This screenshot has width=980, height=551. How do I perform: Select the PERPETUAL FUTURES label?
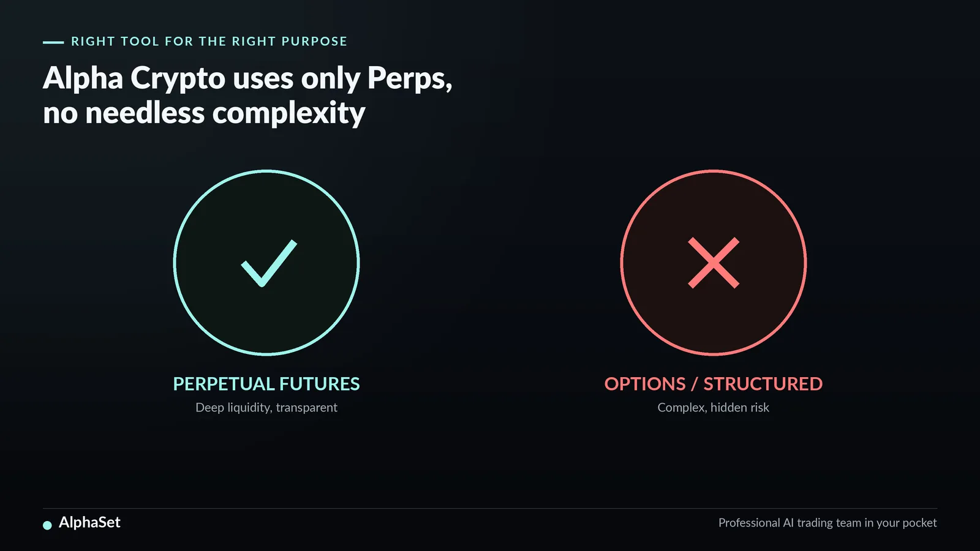pos(266,384)
